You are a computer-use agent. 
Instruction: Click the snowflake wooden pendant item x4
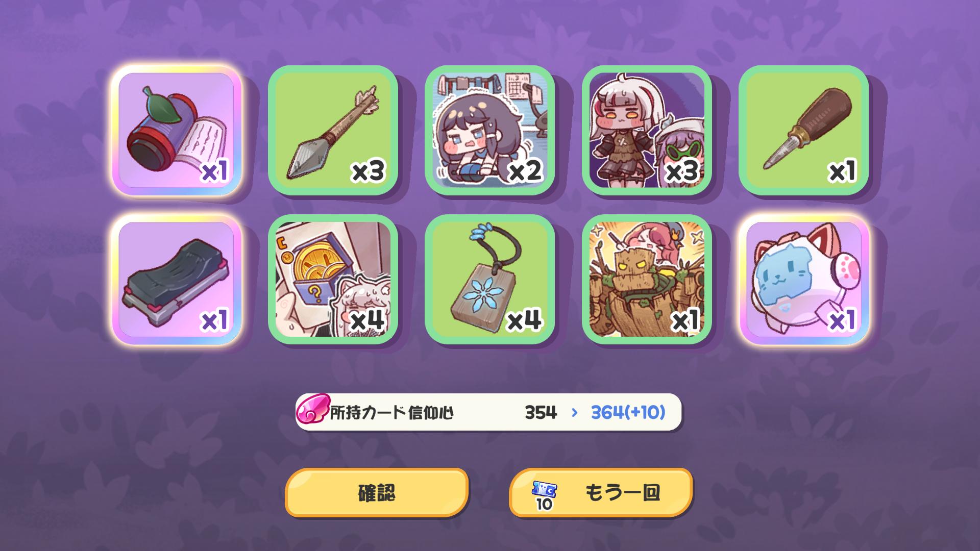point(489,279)
